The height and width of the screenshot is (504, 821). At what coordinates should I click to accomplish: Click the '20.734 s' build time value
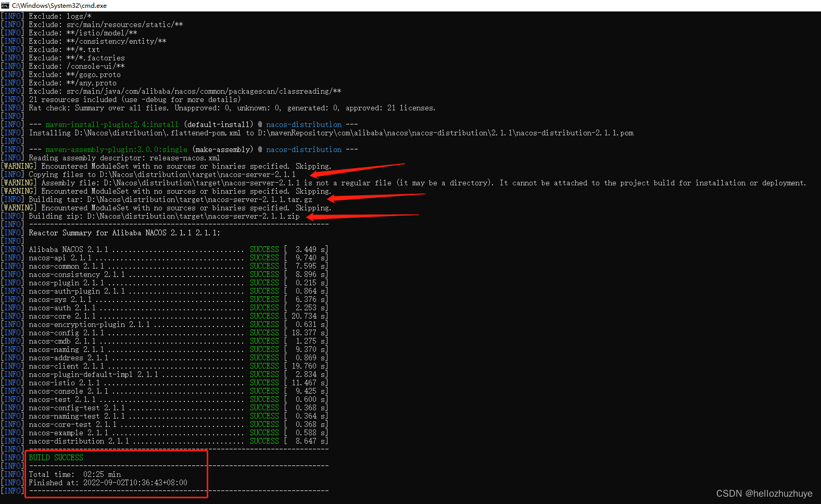coord(309,316)
